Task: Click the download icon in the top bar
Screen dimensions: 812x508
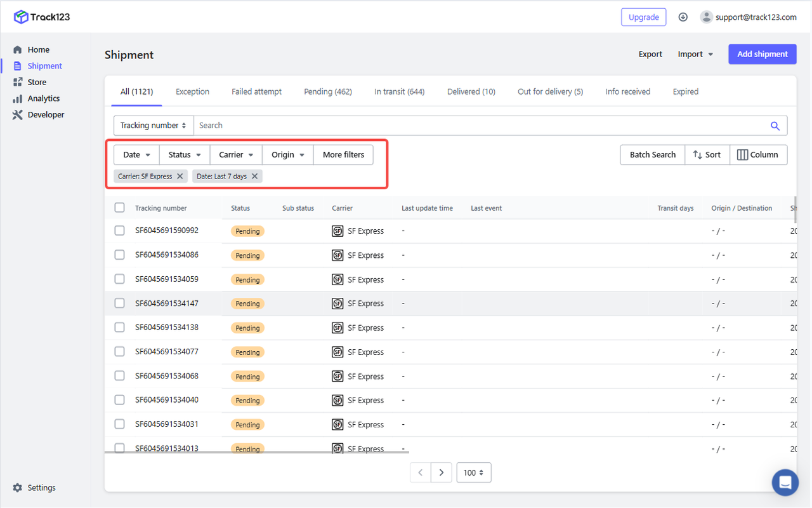Action: pyautogui.click(x=683, y=17)
